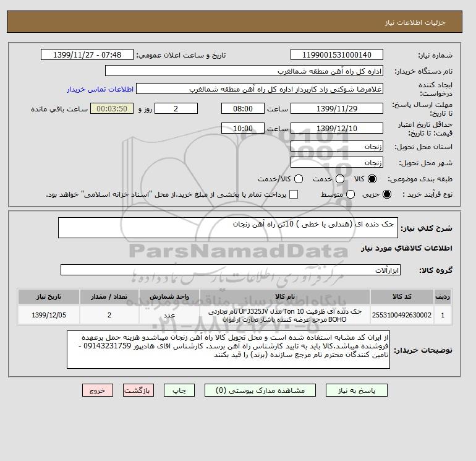Click row number 1 cell
This screenshot has height=461, width=476.
(x=443, y=316)
